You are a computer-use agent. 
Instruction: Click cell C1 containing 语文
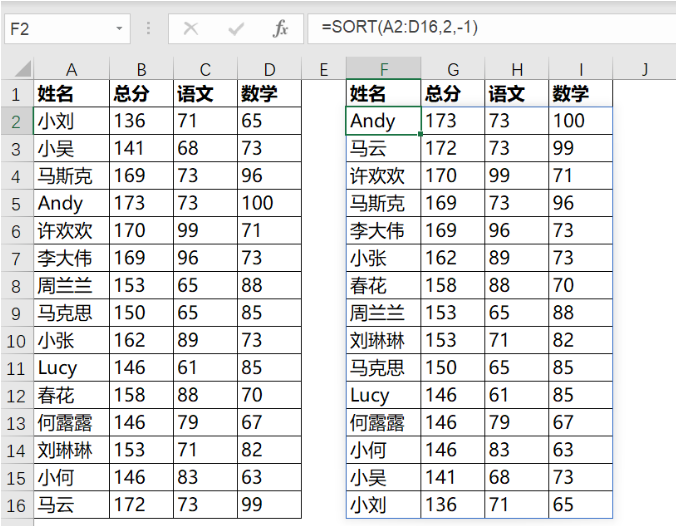[x=205, y=94]
